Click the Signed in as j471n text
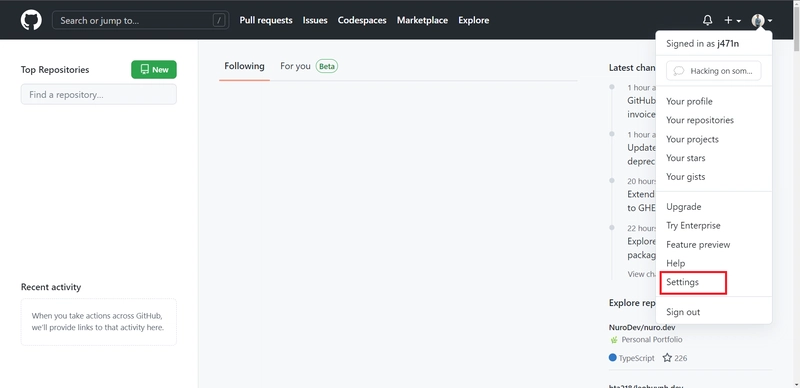This screenshot has width=800, height=388. pos(703,43)
